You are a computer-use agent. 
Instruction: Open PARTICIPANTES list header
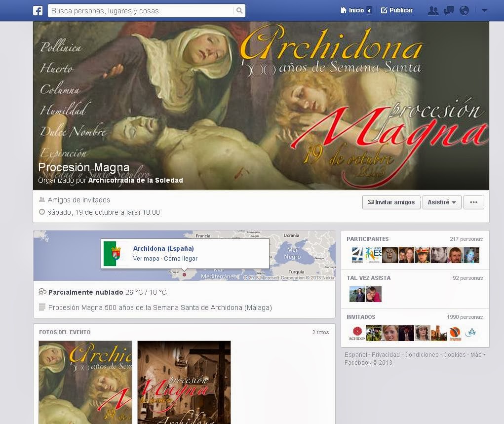pos(367,239)
